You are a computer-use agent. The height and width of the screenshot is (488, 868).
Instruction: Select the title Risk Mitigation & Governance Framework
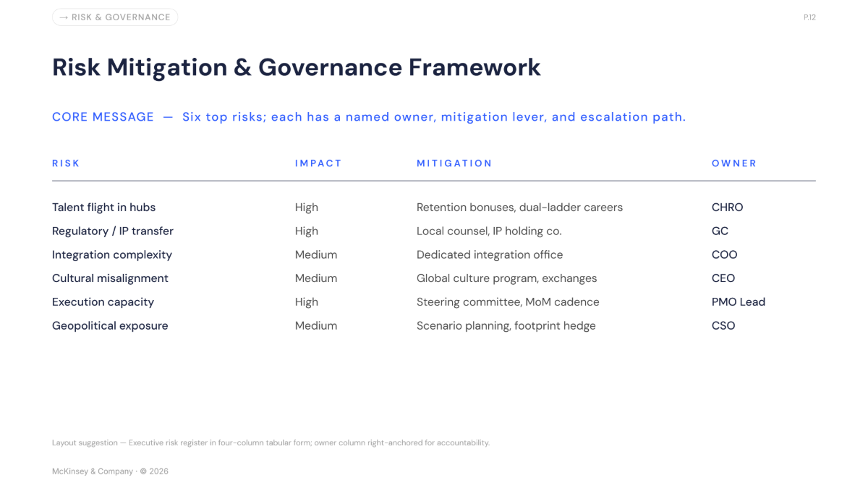click(x=297, y=67)
